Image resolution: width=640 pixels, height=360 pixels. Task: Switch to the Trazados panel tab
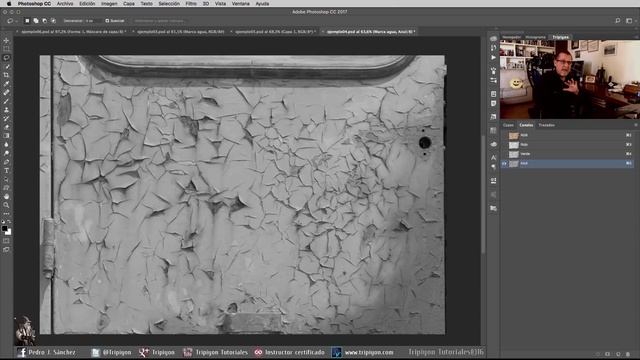point(546,125)
